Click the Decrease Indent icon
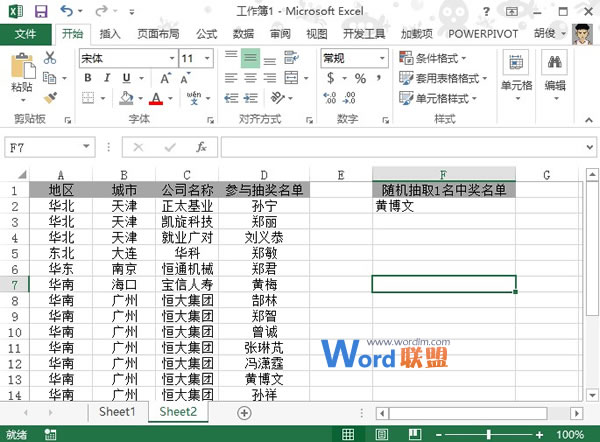Screen dimensions: 600x442 click(x=231, y=98)
